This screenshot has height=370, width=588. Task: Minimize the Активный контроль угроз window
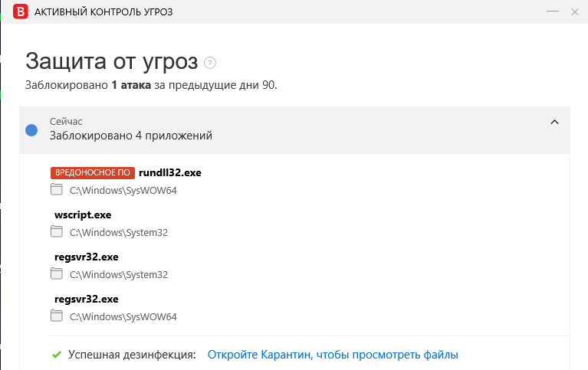click(x=553, y=11)
